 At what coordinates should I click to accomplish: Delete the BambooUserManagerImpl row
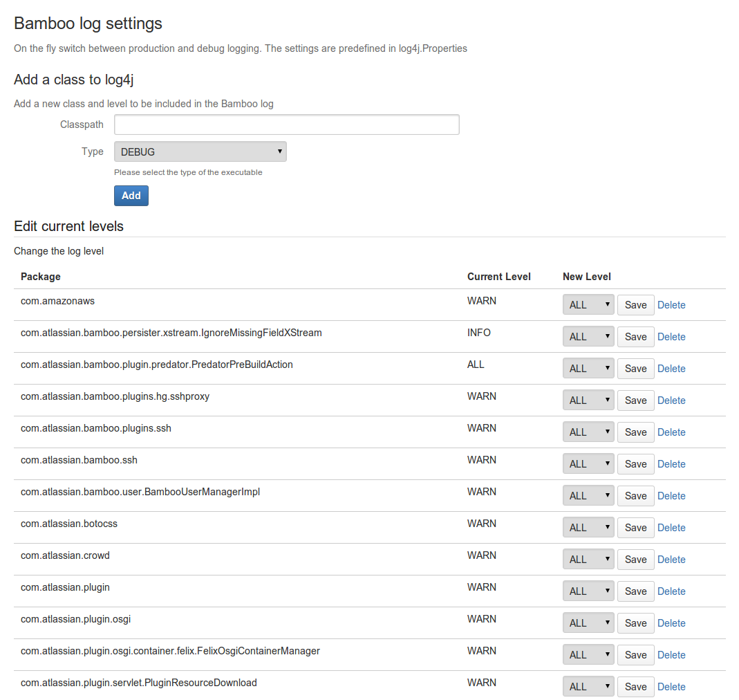coord(671,496)
